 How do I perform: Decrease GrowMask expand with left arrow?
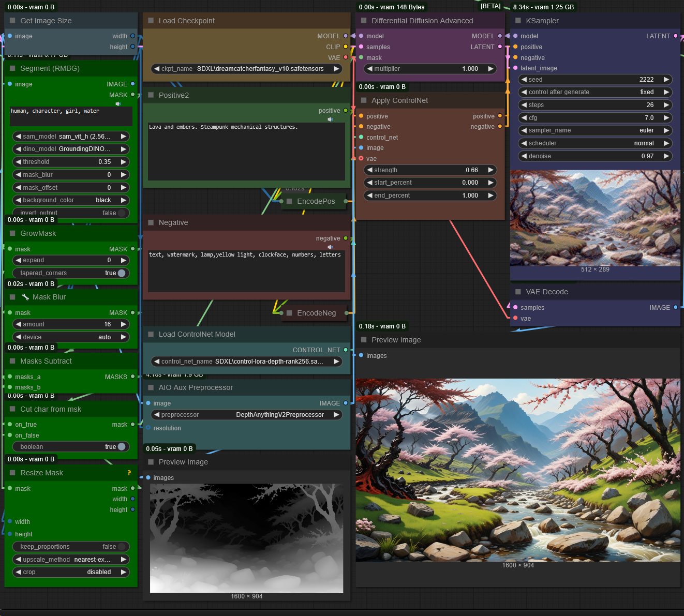[19, 260]
